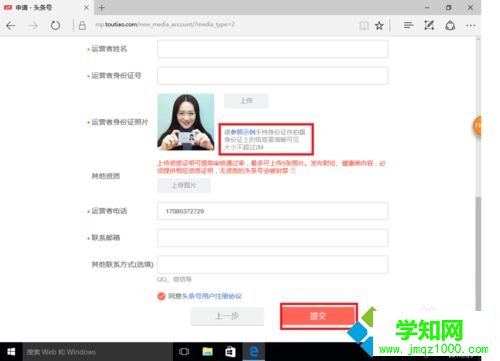Open the 头条号用户注册协议 link

pyautogui.click(x=212, y=296)
